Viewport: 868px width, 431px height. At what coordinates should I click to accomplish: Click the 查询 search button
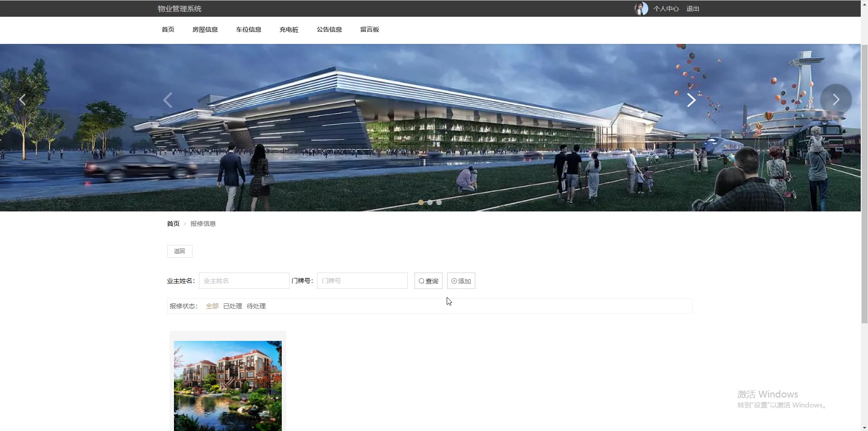(x=429, y=281)
